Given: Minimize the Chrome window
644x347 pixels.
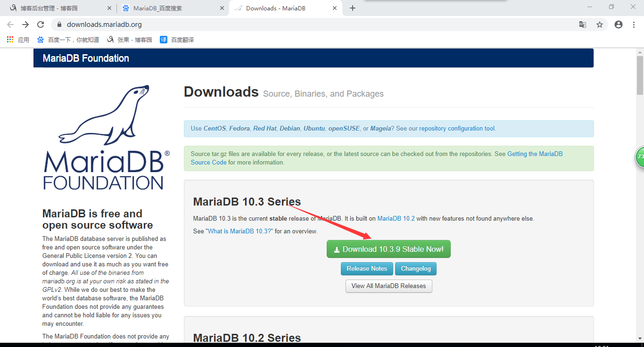Looking at the screenshot, I should tap(590, 7).
